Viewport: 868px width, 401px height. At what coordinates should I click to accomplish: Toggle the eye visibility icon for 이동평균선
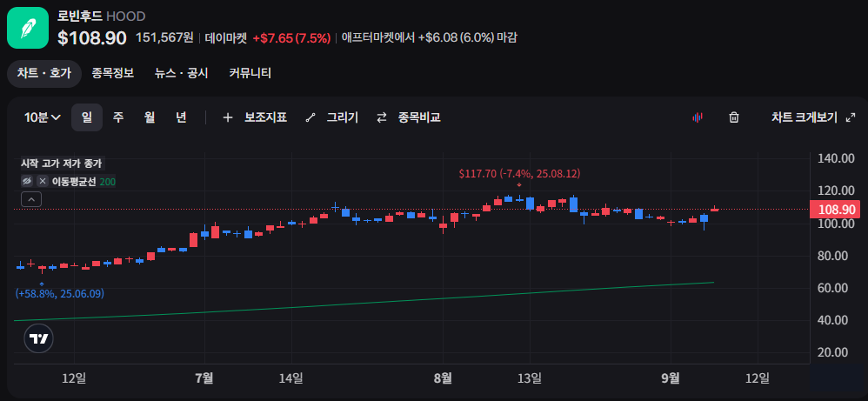(27, 181)
